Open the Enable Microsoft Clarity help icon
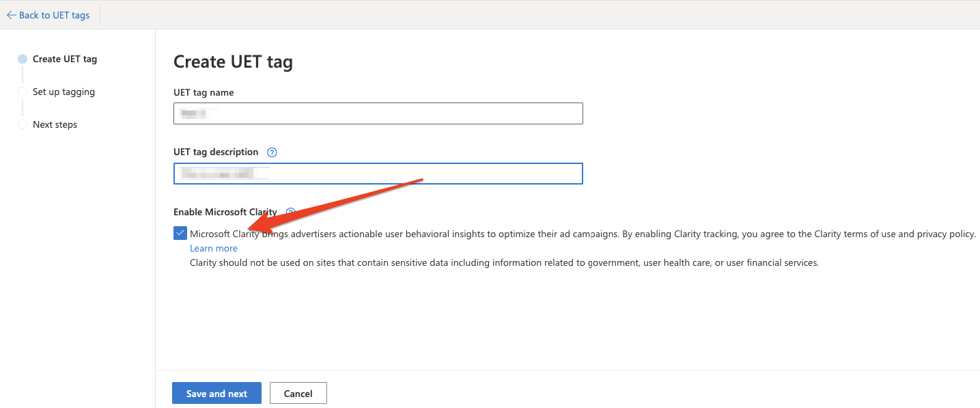The height and width of the screenshot is (408, 980). pos(290,213)
